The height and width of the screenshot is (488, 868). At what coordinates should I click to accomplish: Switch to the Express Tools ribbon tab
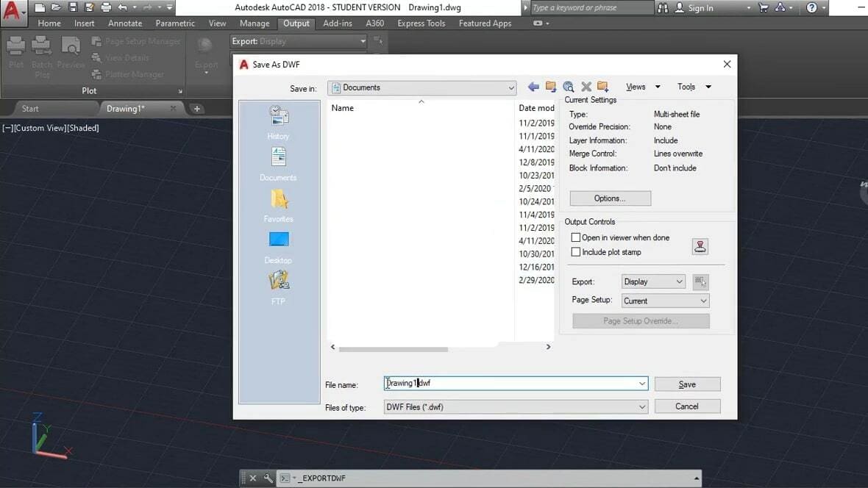click(x=421, y=24)
